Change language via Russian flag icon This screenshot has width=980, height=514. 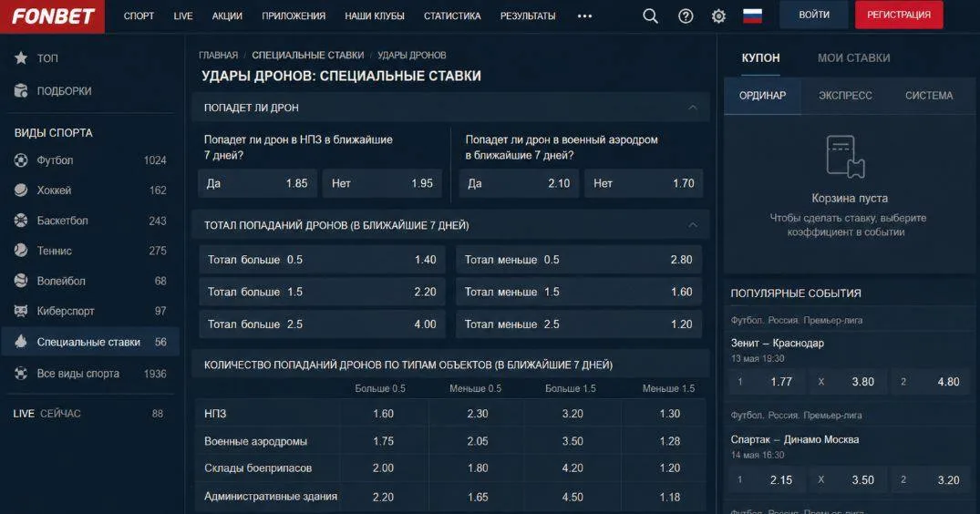(x=752, y=15)
